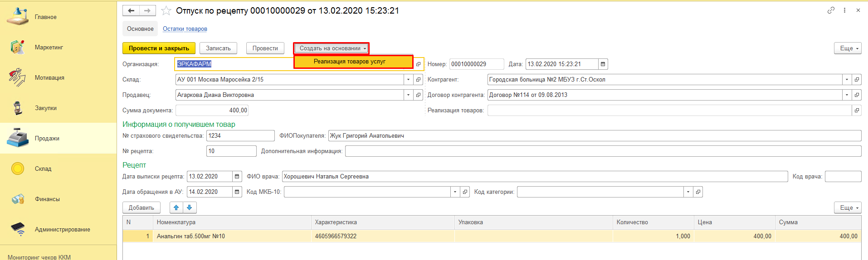
Task: Open the Продажи section in sidebar
Action: pyautogui.click(x=47, y=139)
